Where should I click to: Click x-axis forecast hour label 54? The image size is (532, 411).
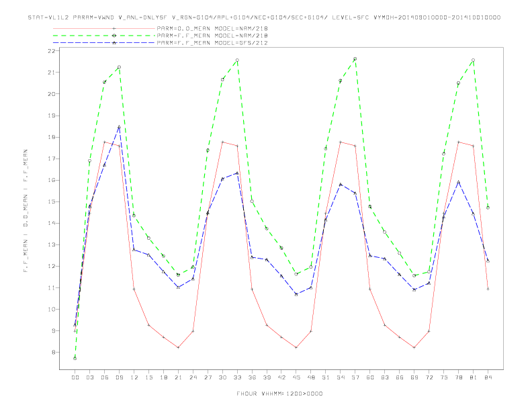[x=341, y=377]
